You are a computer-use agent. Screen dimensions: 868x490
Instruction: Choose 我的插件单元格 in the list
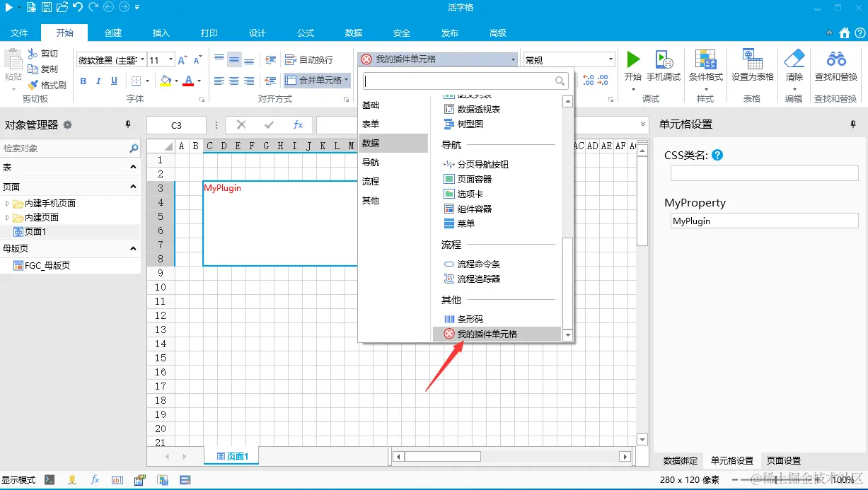(x=497, y=334)
